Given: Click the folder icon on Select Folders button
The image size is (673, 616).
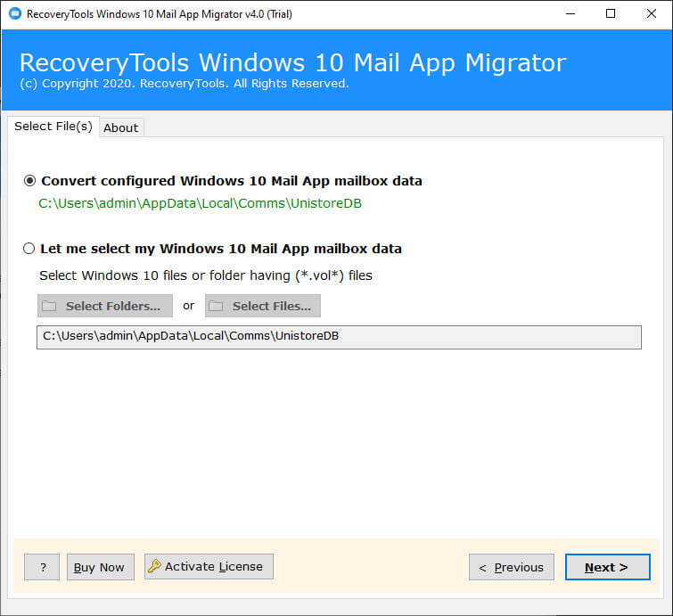Looking at the screenshot, I should tap(50, 306).
